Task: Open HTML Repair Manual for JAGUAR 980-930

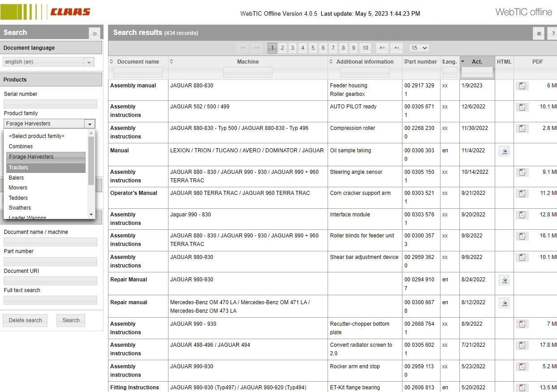Action: (x=505, y=280)
